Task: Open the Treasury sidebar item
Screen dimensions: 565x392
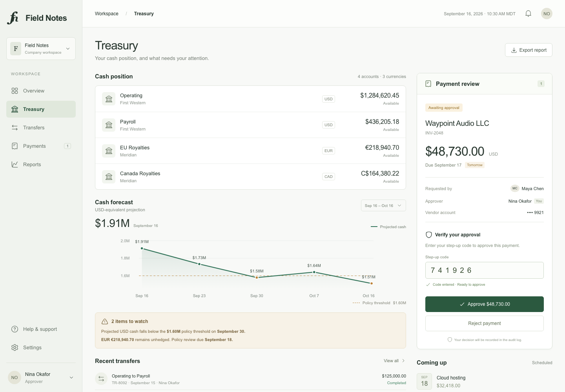Action: pyautogui.click(x=41, y=109)
